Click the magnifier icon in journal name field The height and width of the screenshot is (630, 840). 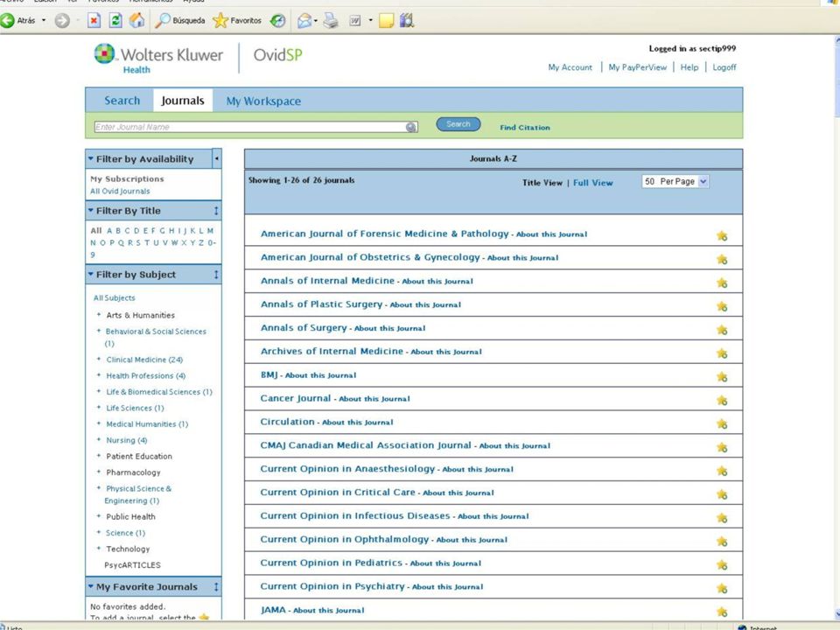click(411, 127)
